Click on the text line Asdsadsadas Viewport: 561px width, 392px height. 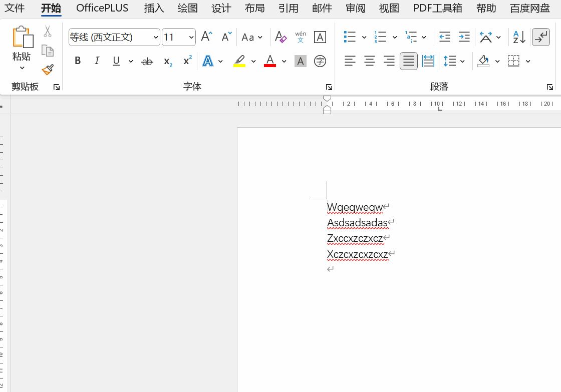pyautogui.click(x=357, y=223)
